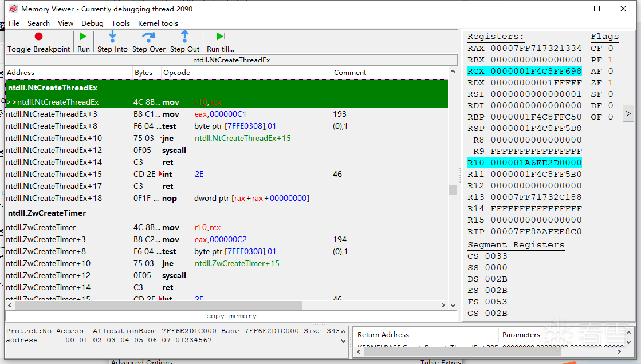Viewport: 641px width, 364px height.
Task: Toggle the ZF flag value
Action: click(x=610, y=82)
